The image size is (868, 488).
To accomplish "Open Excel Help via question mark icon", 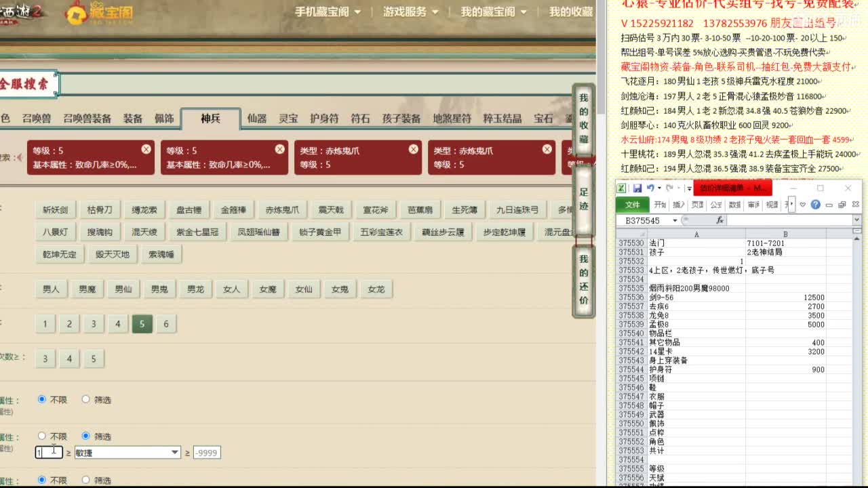I will point(816,204).
